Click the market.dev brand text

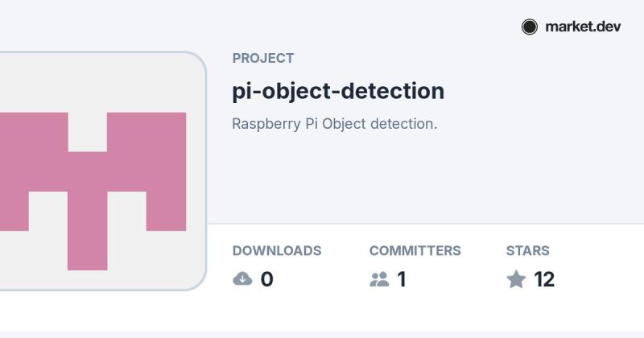[x=583, y=27]
